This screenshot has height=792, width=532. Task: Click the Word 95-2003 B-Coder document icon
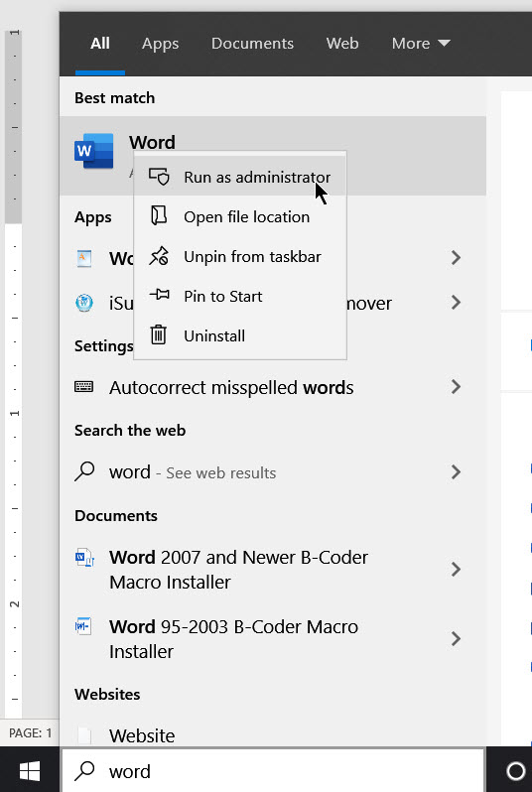point(83,626)
